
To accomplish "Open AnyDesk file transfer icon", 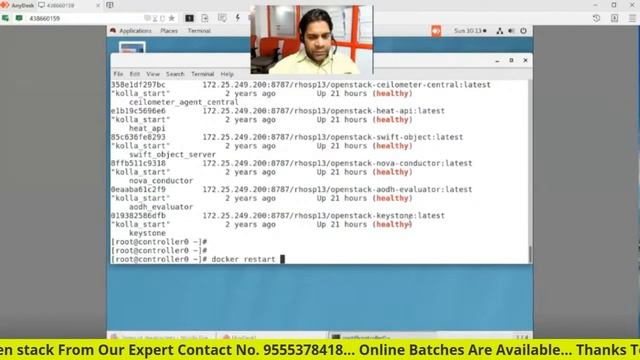I will click(205, 18).
